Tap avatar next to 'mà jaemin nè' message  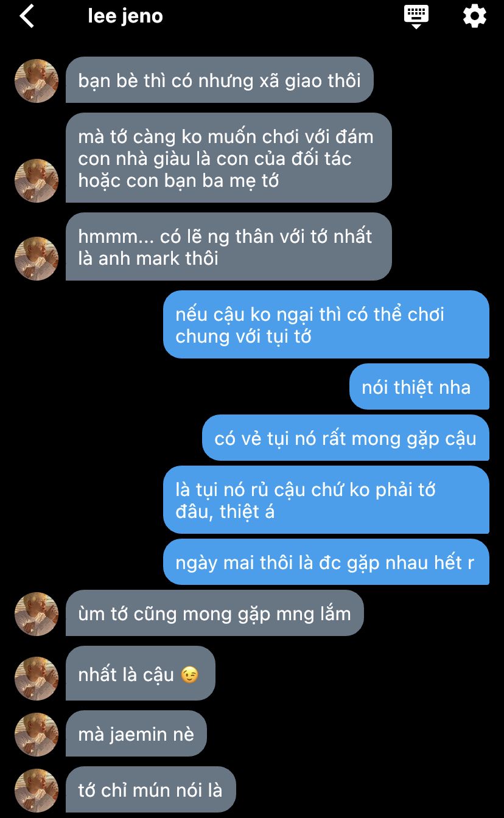click(37, 735)
